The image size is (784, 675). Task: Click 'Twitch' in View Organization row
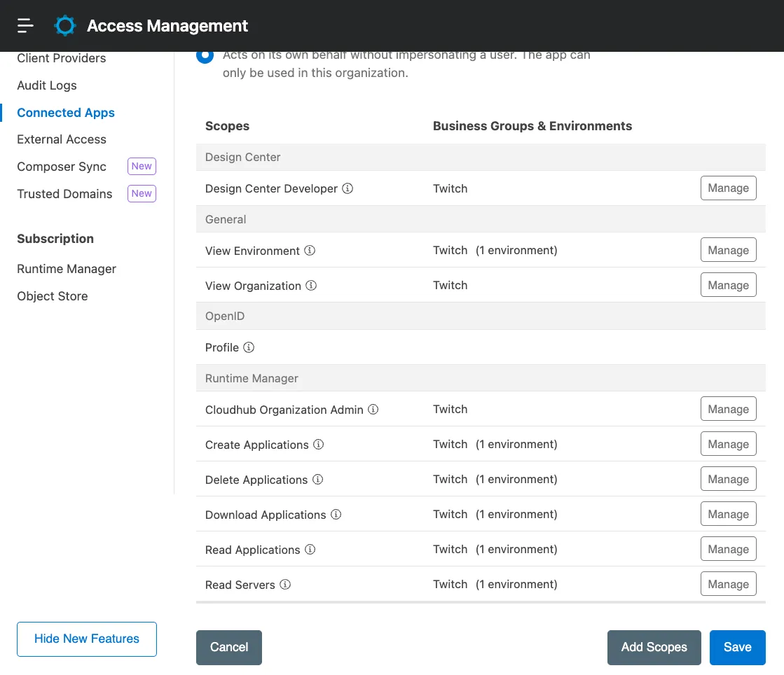450,285
